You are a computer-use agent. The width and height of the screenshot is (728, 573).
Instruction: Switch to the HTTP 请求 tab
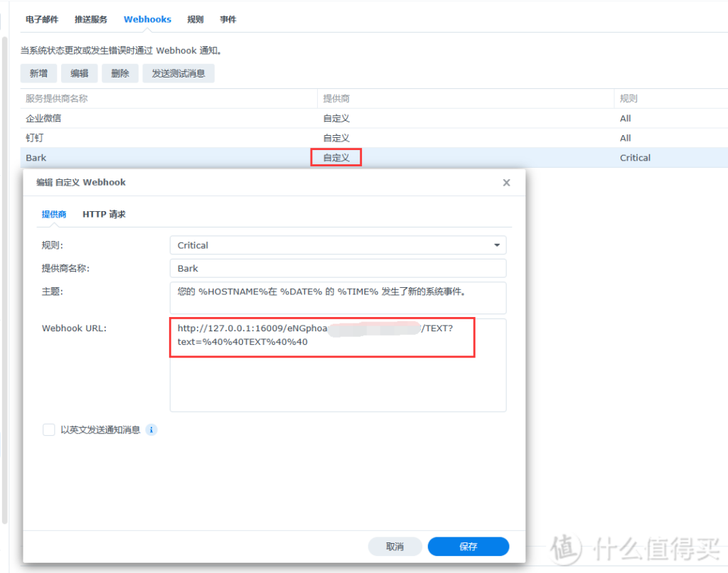pos(104,214)
